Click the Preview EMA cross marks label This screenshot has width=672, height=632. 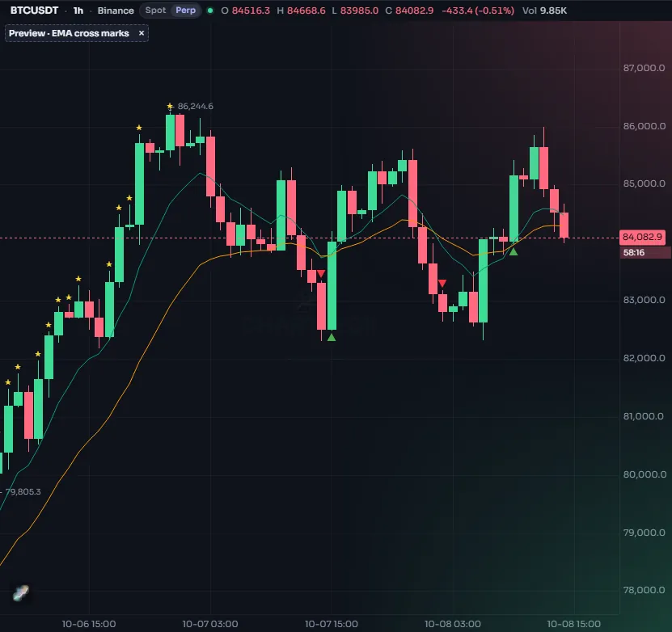pyautogui.click(x=69, y=33)
